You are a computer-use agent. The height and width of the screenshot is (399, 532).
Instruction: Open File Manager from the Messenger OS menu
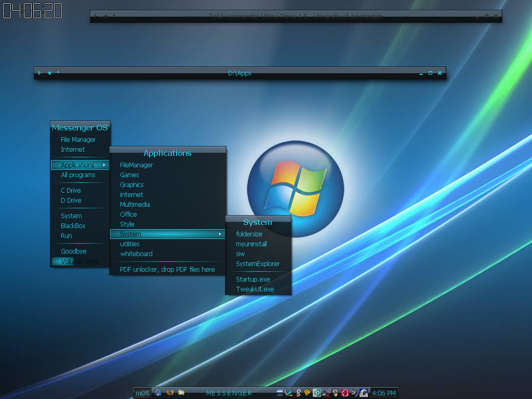tap(78, 139)
